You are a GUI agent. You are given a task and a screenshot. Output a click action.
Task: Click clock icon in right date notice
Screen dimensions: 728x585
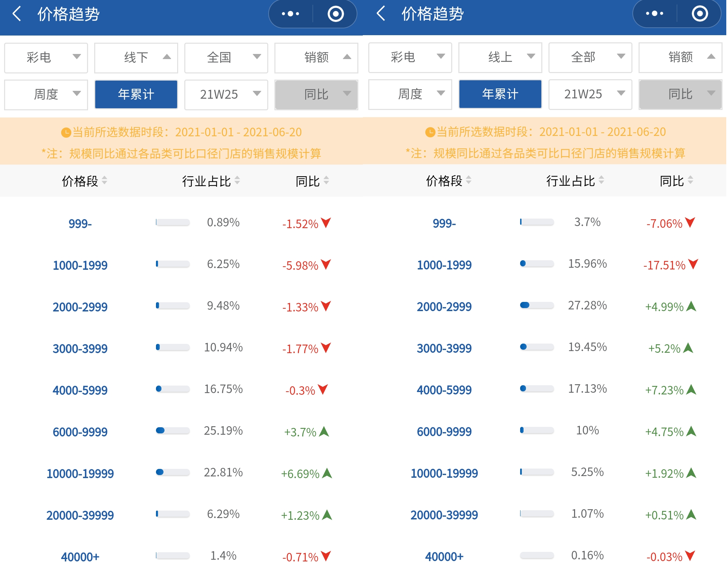[x=430, y=132]
